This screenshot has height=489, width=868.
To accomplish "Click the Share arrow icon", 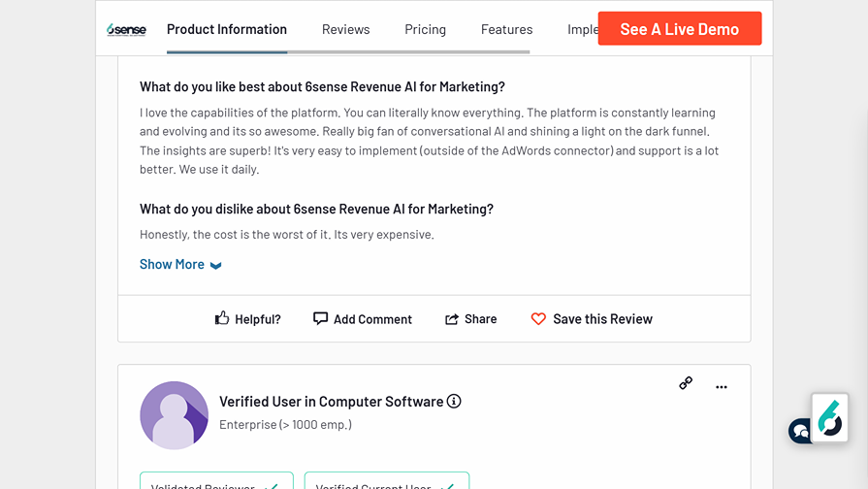I will [x=452, y=319].
